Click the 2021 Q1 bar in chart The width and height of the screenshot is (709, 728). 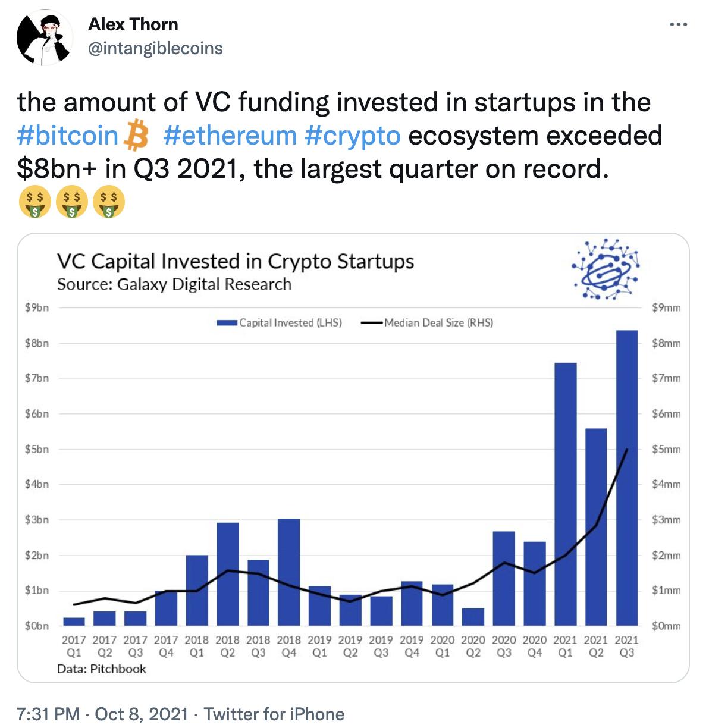pos(565,494)
